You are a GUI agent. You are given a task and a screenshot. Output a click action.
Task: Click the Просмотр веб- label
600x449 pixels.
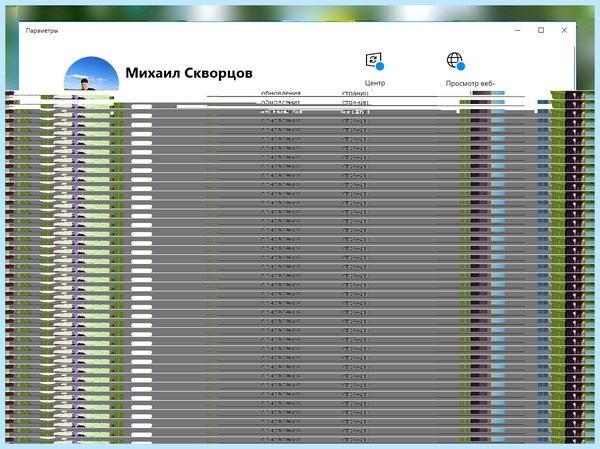click(x=470, y=83)
